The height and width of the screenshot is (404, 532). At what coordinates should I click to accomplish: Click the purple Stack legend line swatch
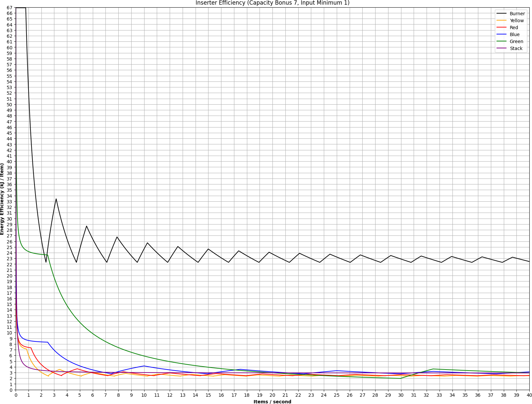click(x=502, y=48)
